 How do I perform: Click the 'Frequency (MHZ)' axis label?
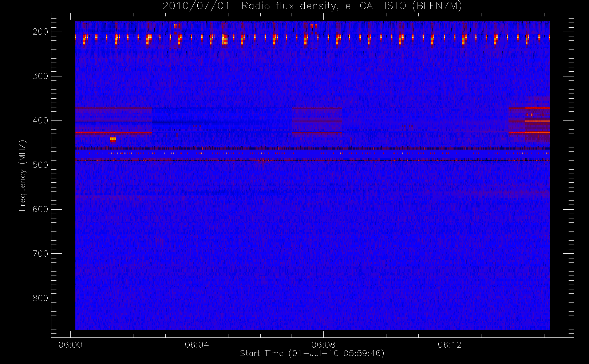(x=23, y=175)
